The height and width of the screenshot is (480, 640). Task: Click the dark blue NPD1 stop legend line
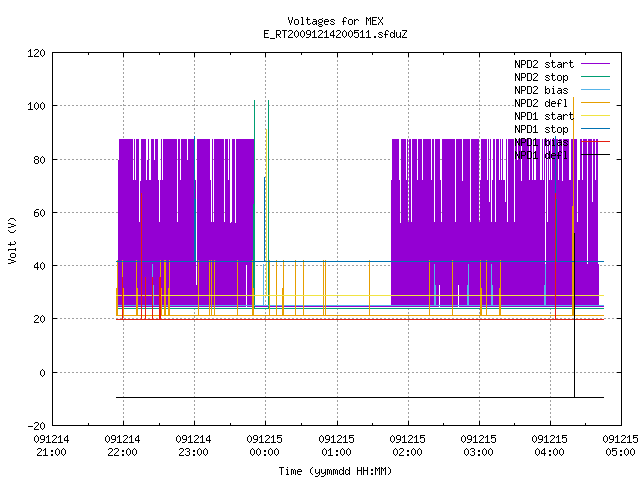(596, 129)
